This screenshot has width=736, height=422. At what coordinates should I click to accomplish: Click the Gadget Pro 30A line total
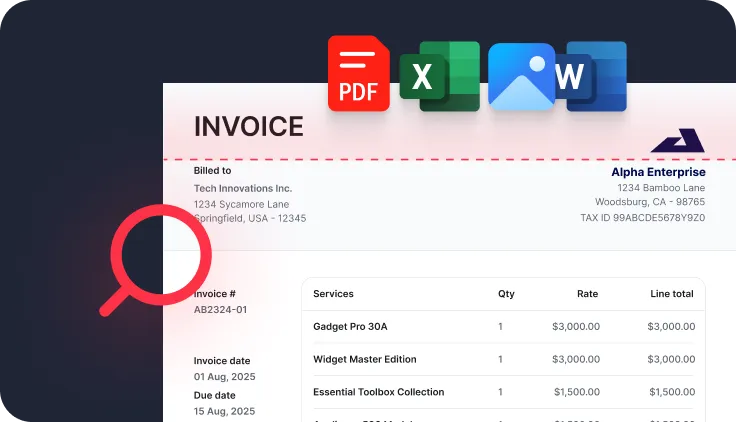tap(671, 327)
